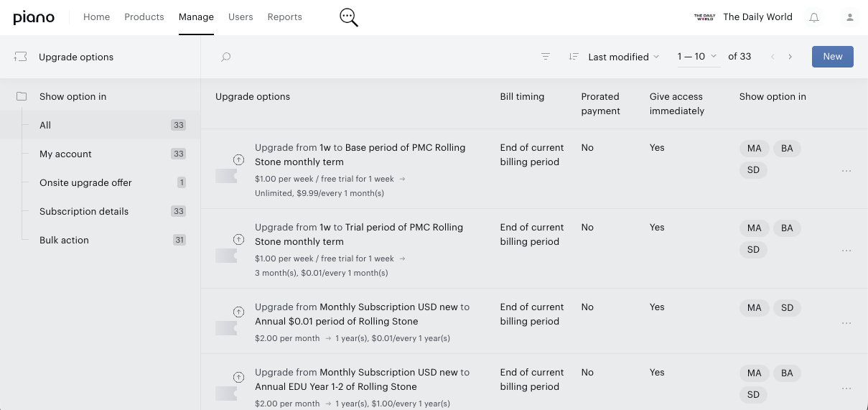Viewport: 868px width, 410px height.
Task: Click upgrade icon of 1w to Base period row
Action: [239, 159]
